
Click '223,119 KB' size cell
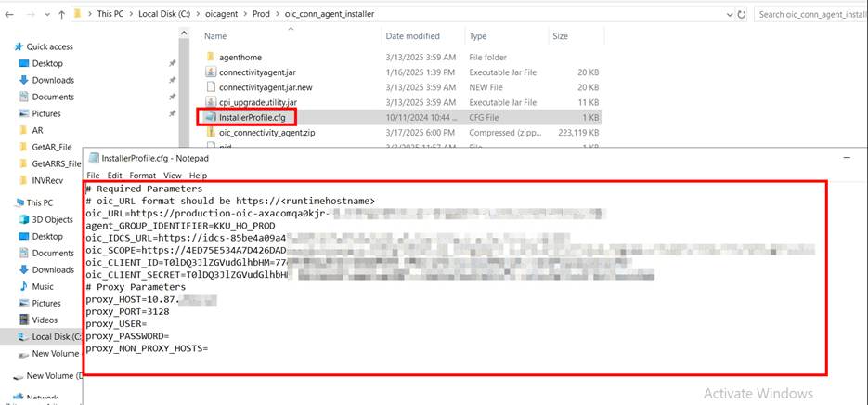coord(577,133)
